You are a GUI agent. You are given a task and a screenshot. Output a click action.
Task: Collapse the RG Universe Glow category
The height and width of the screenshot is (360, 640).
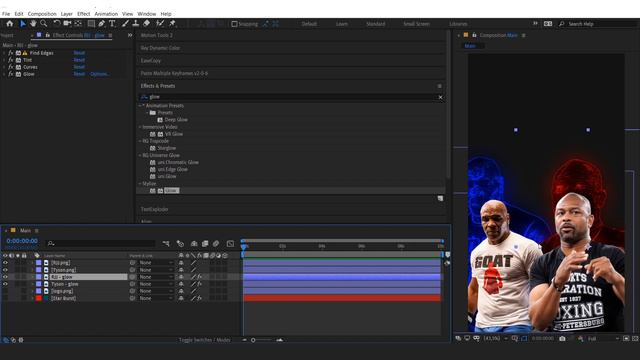(140, 155)
